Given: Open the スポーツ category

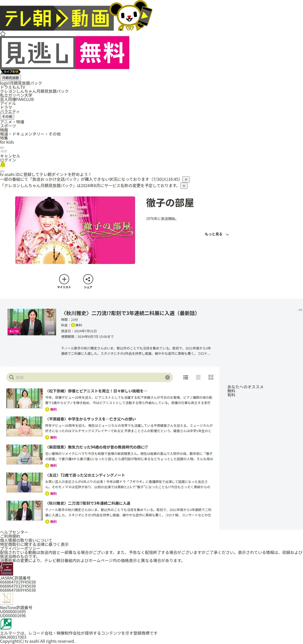Looking at the screenshot, I should pyautogui.click(x=8, y=126).
